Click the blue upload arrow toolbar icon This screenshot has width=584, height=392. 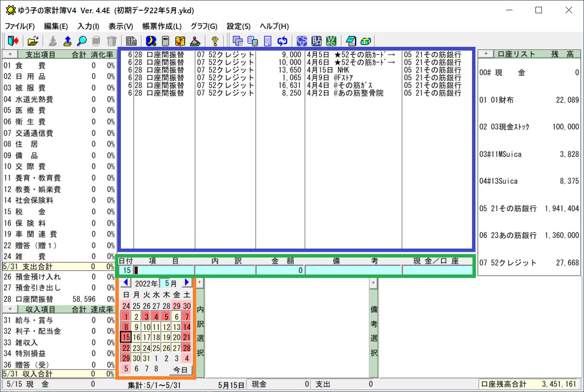pyautogui.click(x=67, y=41)
